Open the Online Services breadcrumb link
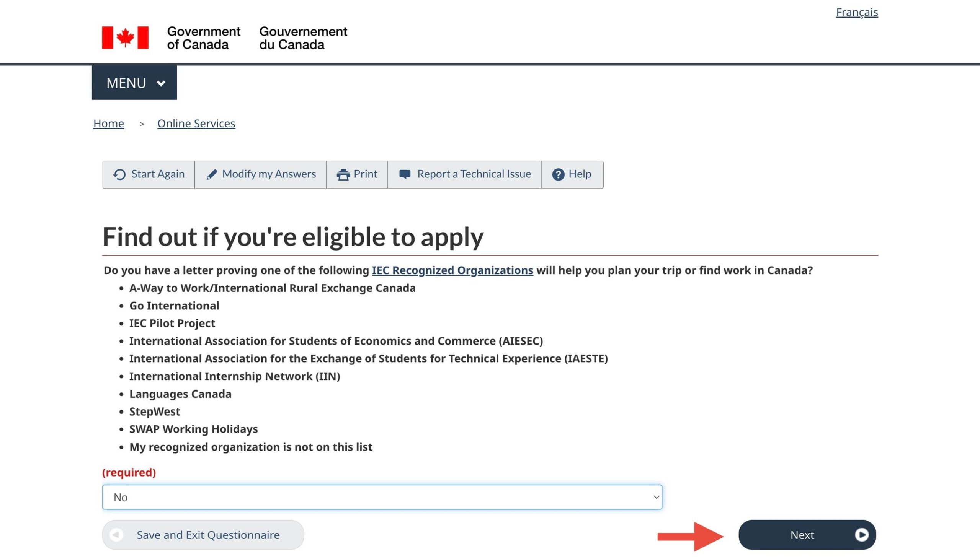This screenshot has width=980, height=558. [x=196, y=124]
